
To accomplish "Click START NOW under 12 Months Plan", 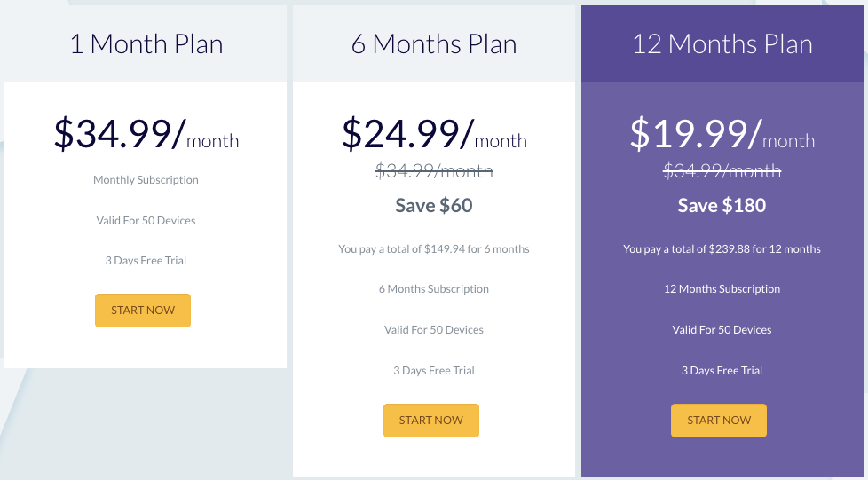I will tap(719, 421).
